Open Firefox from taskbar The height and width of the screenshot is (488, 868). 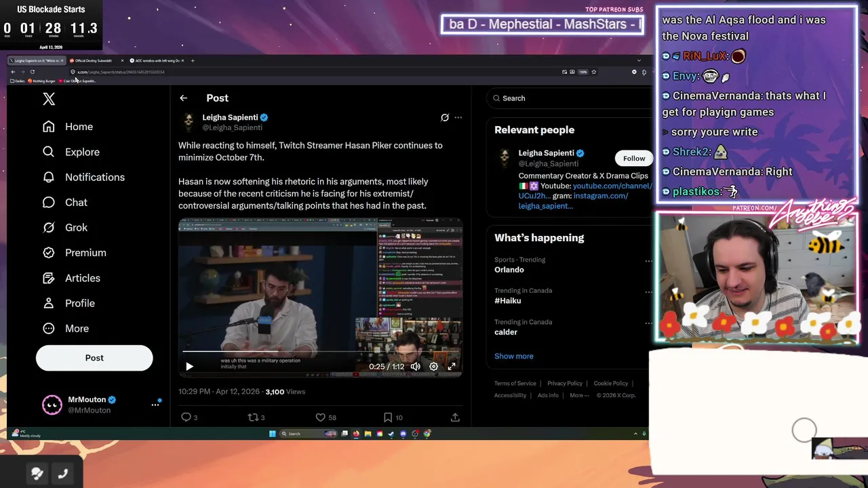click(356, 434)
